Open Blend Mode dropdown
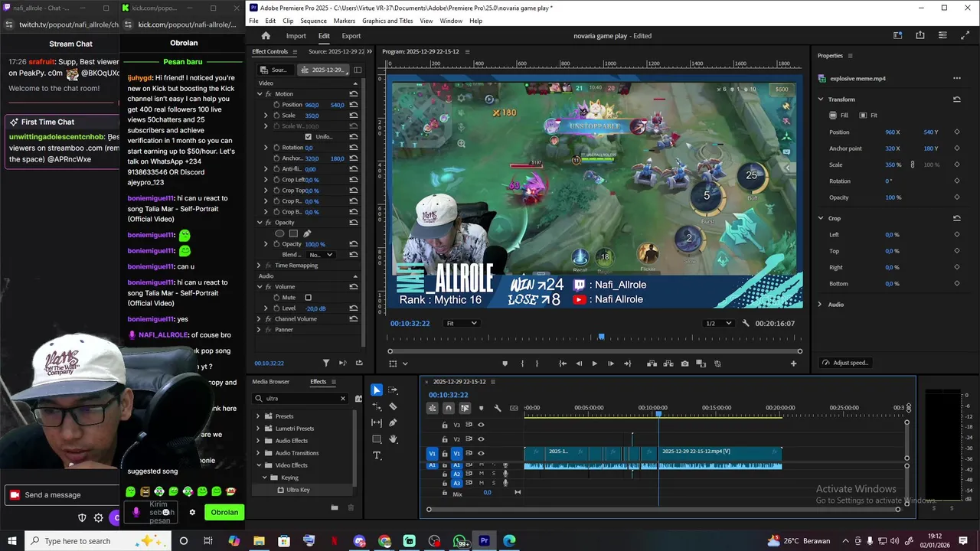The image size is (980, 551). (x=320, y=255)
